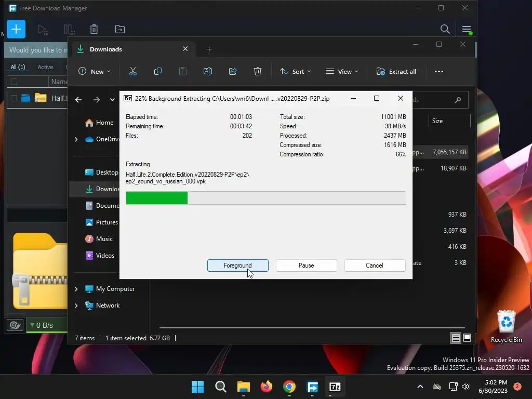Launch Firefox from taskbar
532x399 pixels.
[267, 387]
